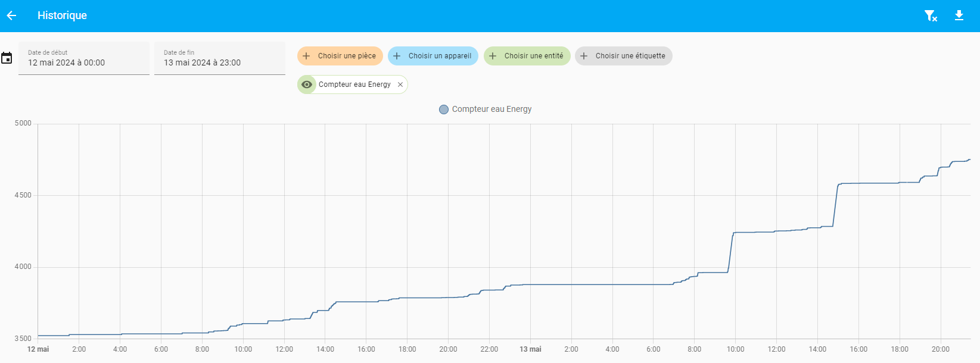
Task: Click plus icon on Choisir un appareil
Action: (397, 56)
